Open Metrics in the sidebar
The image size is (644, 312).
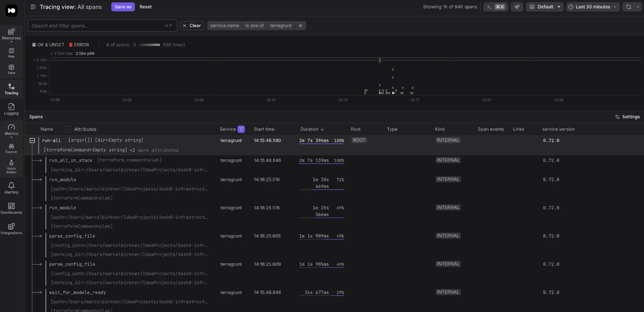coord(11,130)
